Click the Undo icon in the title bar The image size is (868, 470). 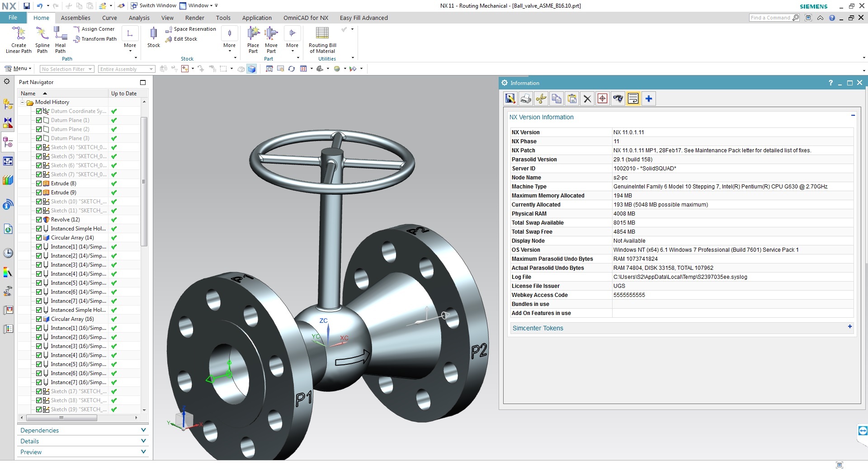[40, 6]
